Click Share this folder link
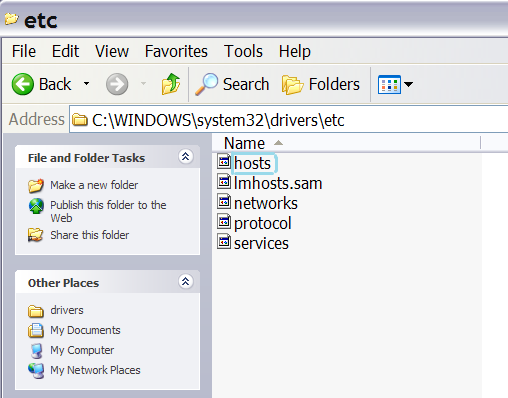This screenshot has height=398, width=508. click(89, 235)
